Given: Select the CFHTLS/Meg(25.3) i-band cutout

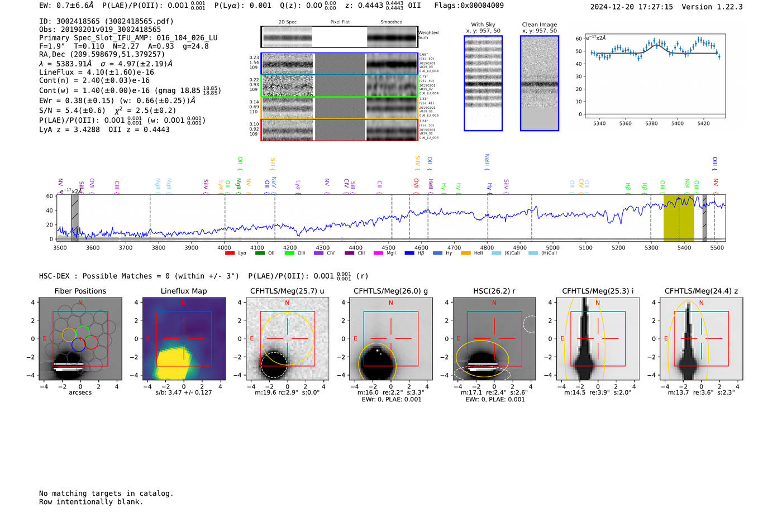Looking at the screenshot, I should pyautogui.click(x=598, y=339).
